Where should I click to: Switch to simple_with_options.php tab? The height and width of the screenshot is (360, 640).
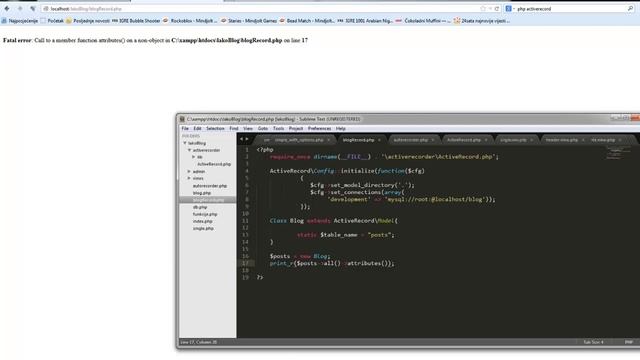[299, 140]
